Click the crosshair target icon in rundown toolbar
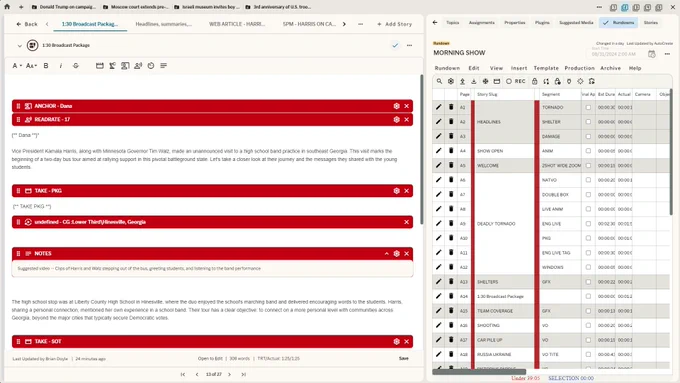This screenshot has width=680, height=383. (580, 81)
